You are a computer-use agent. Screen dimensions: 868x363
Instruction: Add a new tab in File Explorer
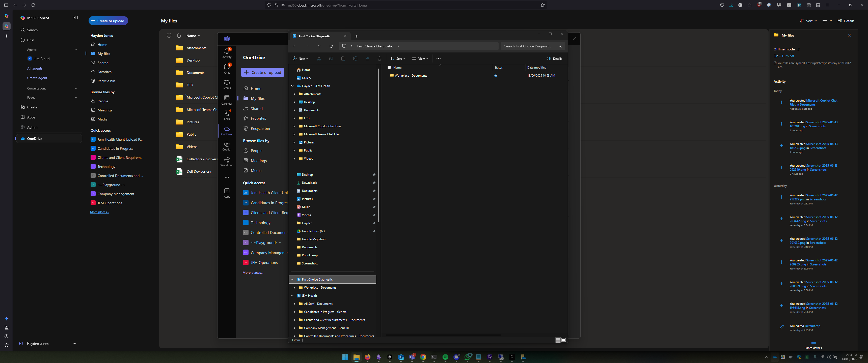[x=356, y=36]
